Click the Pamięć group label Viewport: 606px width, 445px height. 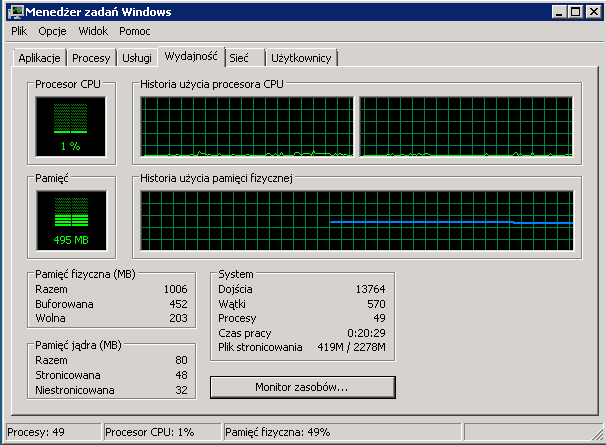pos(51,178)
